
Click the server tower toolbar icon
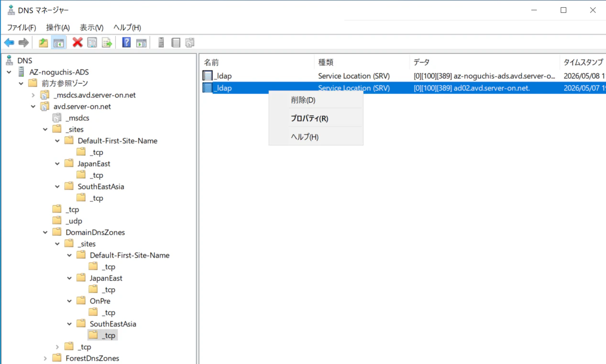(x=161, y=43)
